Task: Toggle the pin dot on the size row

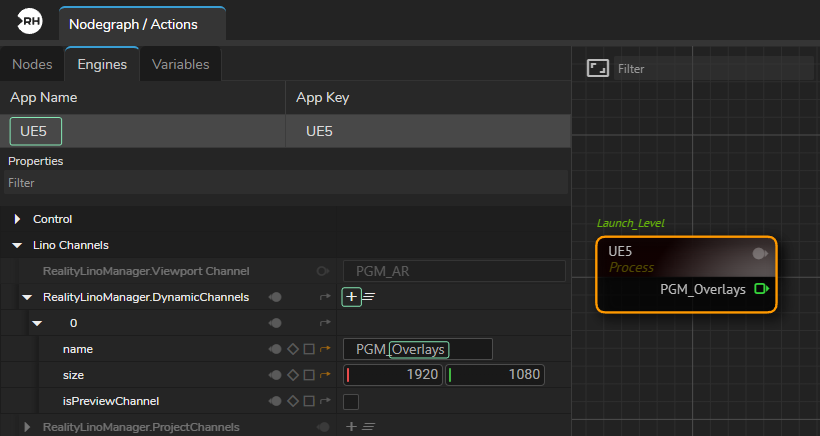Action: 274,375
